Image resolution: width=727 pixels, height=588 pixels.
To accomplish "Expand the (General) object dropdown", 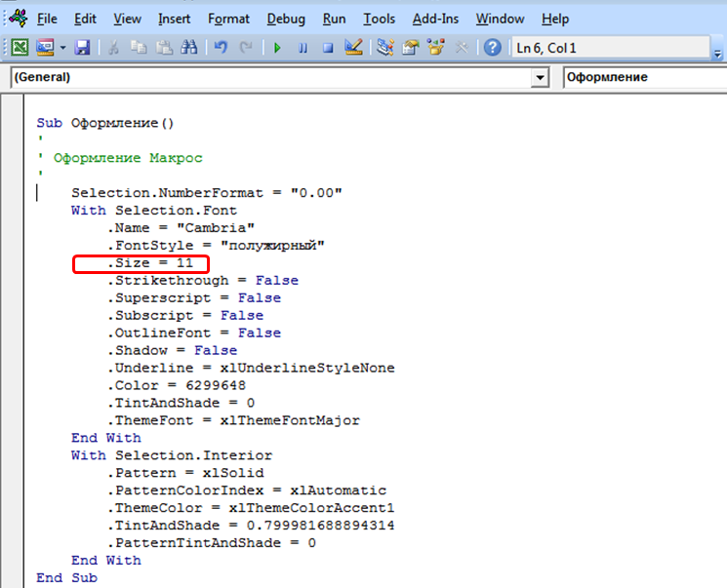I will coord(540,78).
